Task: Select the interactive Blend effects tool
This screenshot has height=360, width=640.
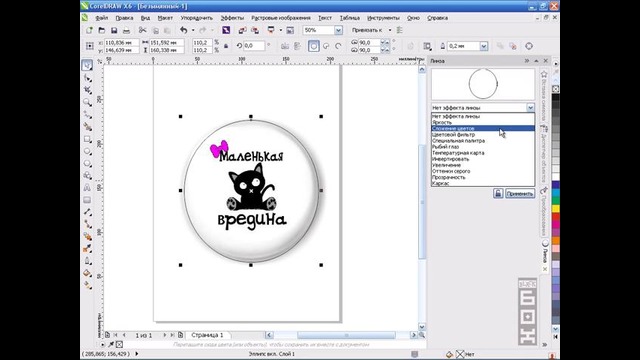Action: 87,236
